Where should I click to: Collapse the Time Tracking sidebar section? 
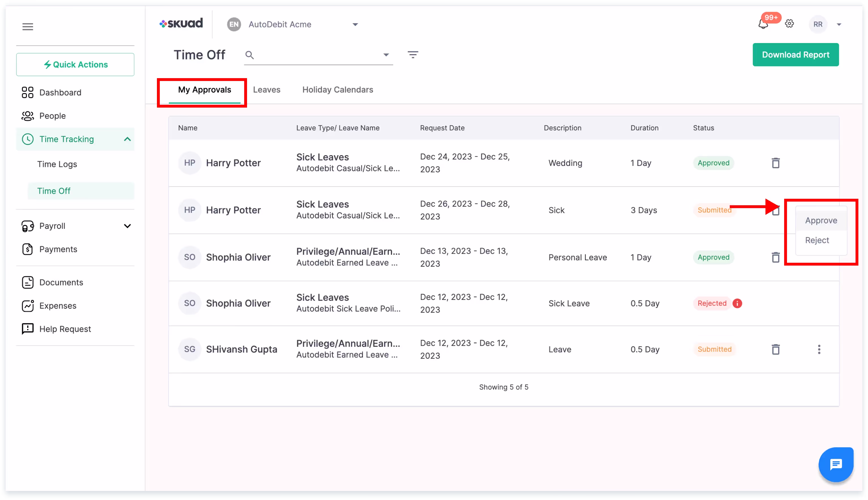point(127,139)
